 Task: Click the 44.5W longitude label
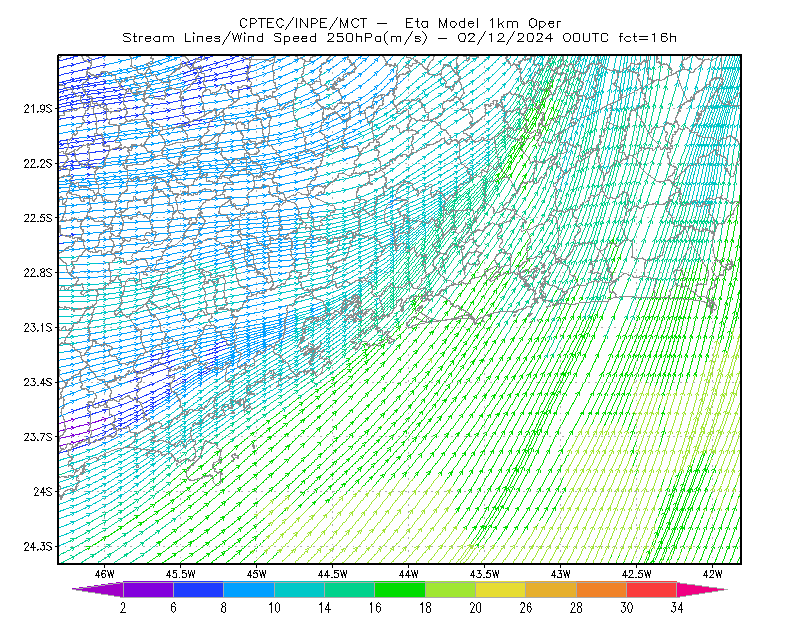pyautogui.click(x=333, y=574)
